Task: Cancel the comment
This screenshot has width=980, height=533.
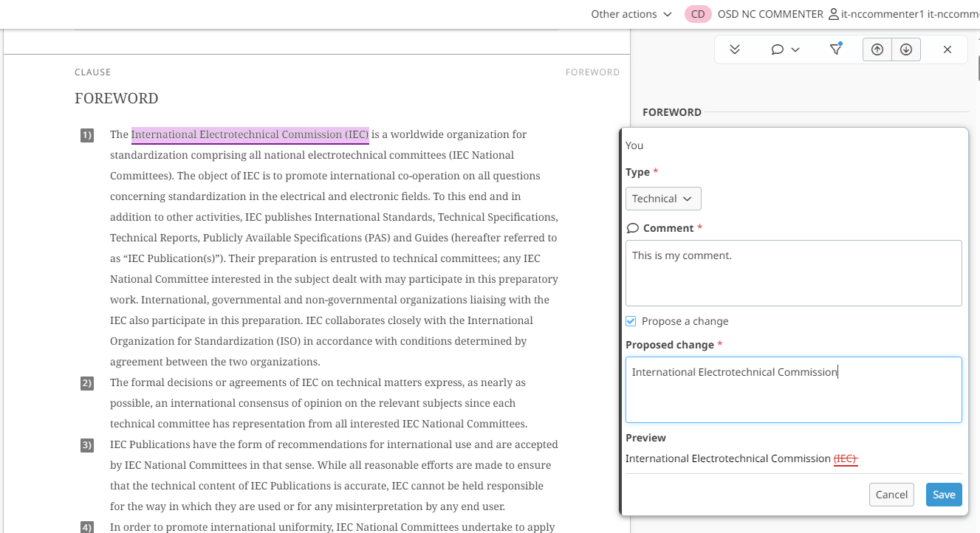Action: click(891, 495)
